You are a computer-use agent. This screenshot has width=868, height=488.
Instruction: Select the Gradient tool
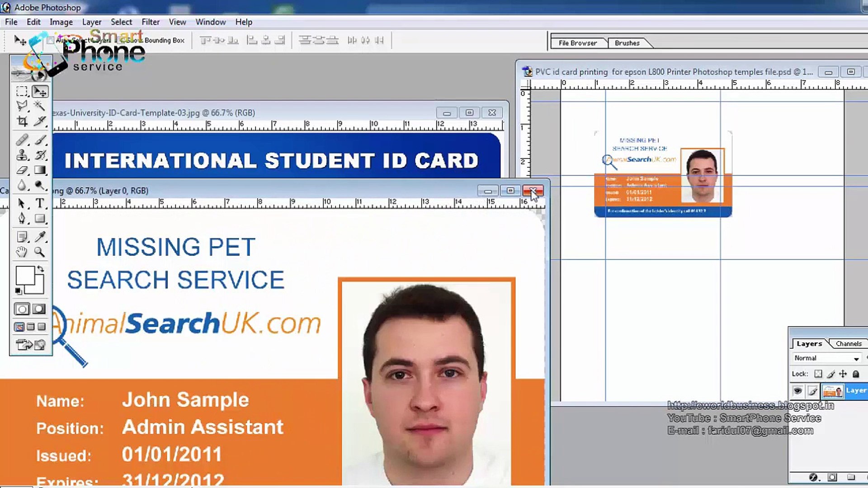[40, 170]
